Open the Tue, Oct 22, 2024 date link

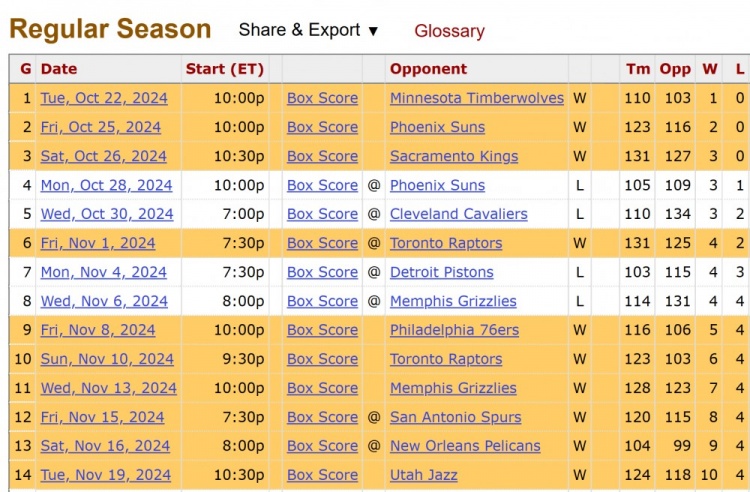(104, 98)
